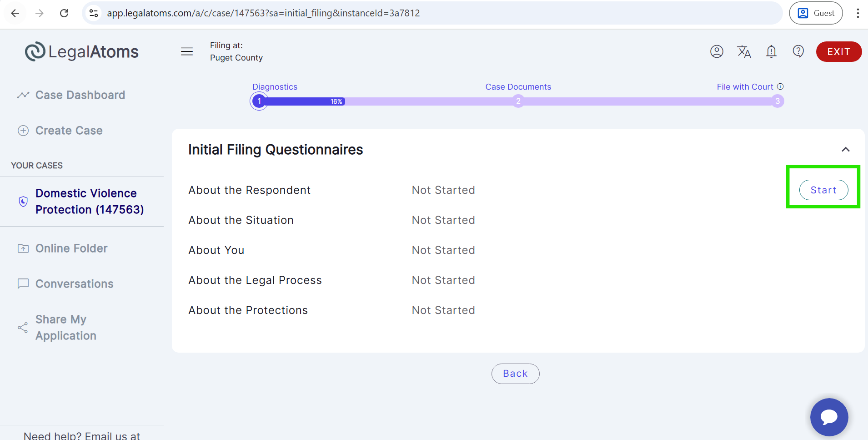
Task: Reload the browser page
Action: pyautogui.click(x=64, y=13)
